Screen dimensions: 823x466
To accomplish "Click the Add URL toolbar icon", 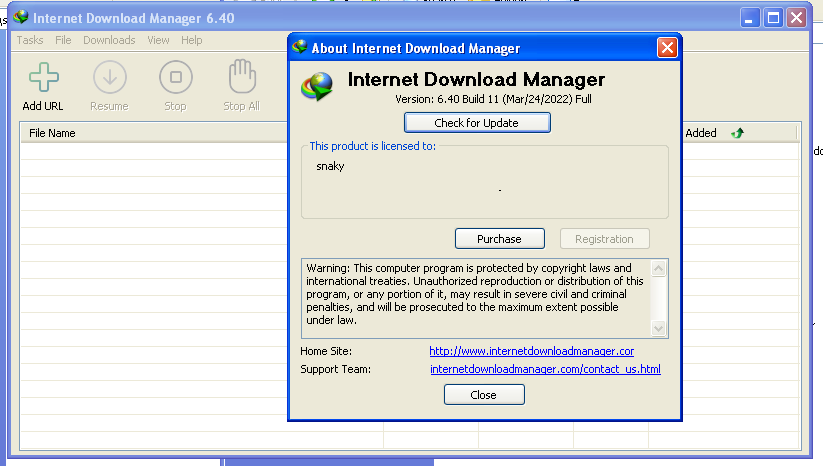I will (x=44, y=77).
